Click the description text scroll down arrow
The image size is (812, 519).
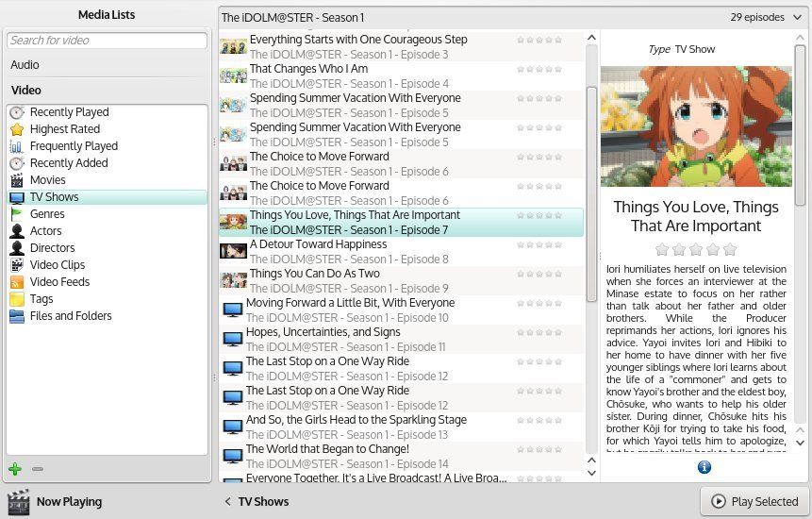[x=800, y=443]
